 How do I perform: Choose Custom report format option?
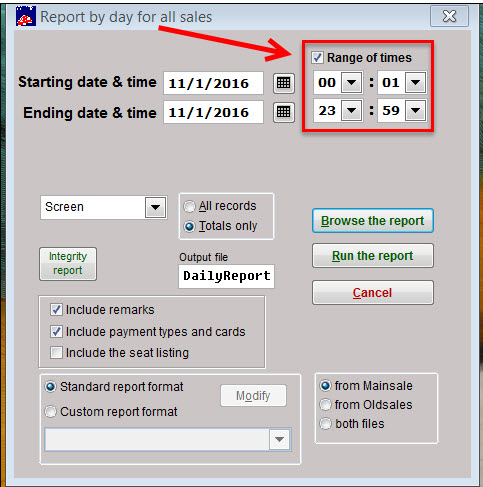[51, 412]
